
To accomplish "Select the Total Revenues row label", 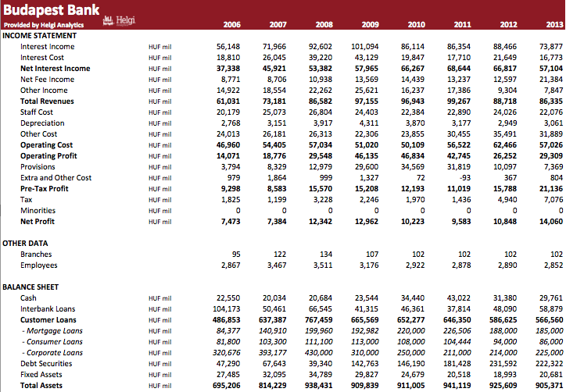I will coord(47,102).
